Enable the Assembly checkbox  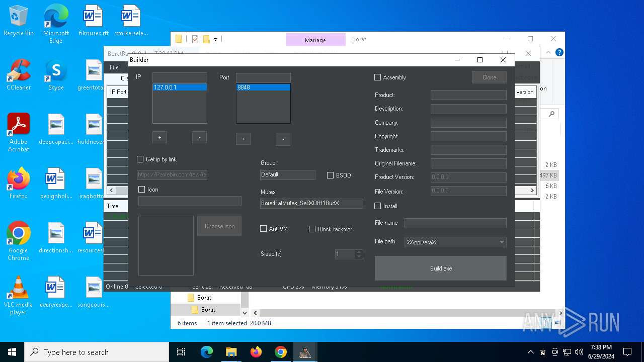click(x=378, y=77)
